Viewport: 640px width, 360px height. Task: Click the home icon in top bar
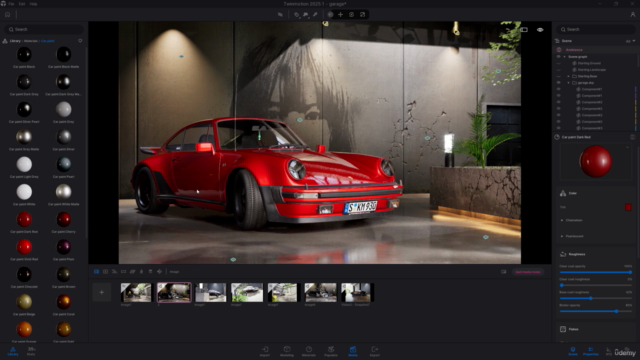[7, 14]
